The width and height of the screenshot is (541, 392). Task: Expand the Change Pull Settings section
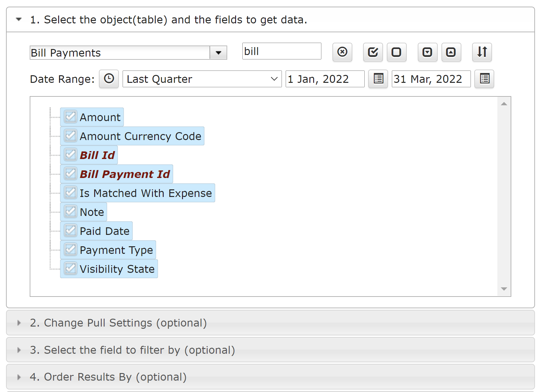pyautogui.click(x=118, y=323)
